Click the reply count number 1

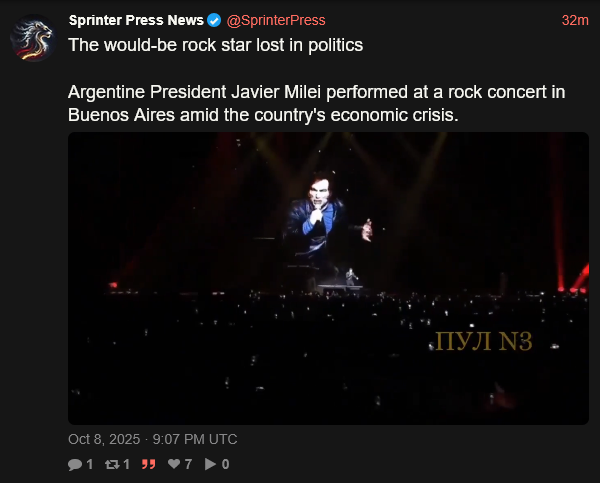pos(90,464)
